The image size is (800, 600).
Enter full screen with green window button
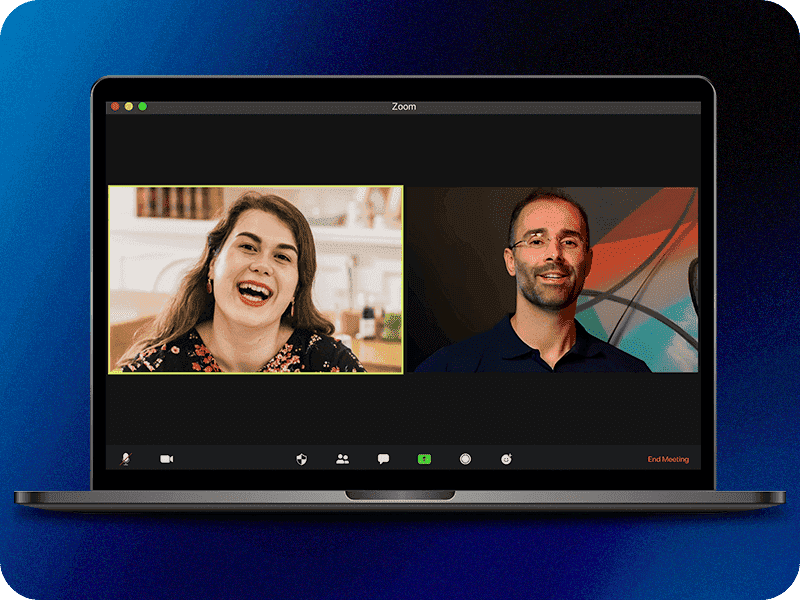pos(143,106)
